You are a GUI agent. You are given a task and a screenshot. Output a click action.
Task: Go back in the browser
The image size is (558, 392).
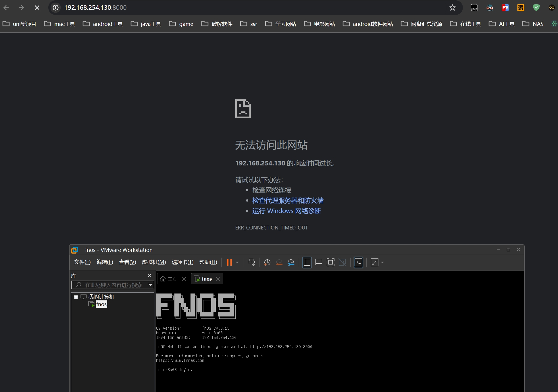click(6, 8)
